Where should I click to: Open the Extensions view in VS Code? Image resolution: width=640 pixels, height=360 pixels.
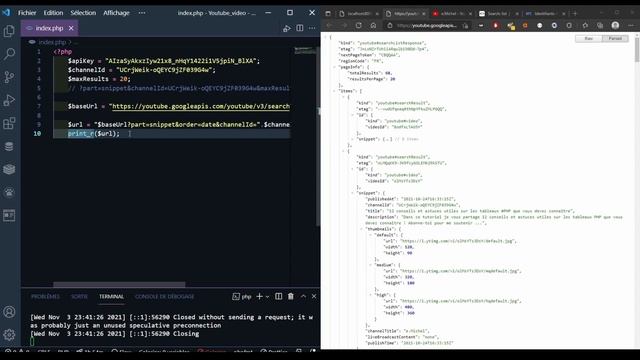[9, 123]
